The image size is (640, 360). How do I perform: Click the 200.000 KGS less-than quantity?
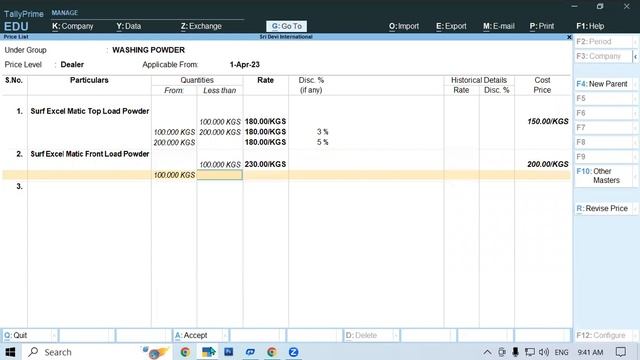tap(220, 132)
